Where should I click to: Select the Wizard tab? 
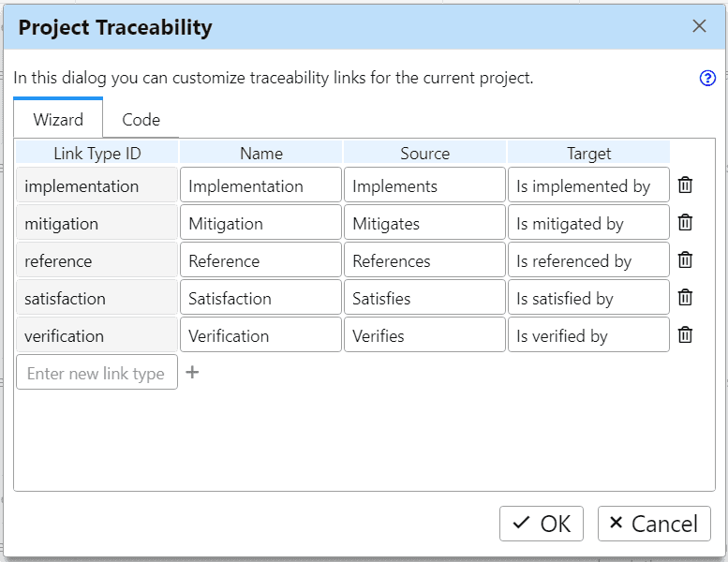[58, 120]
